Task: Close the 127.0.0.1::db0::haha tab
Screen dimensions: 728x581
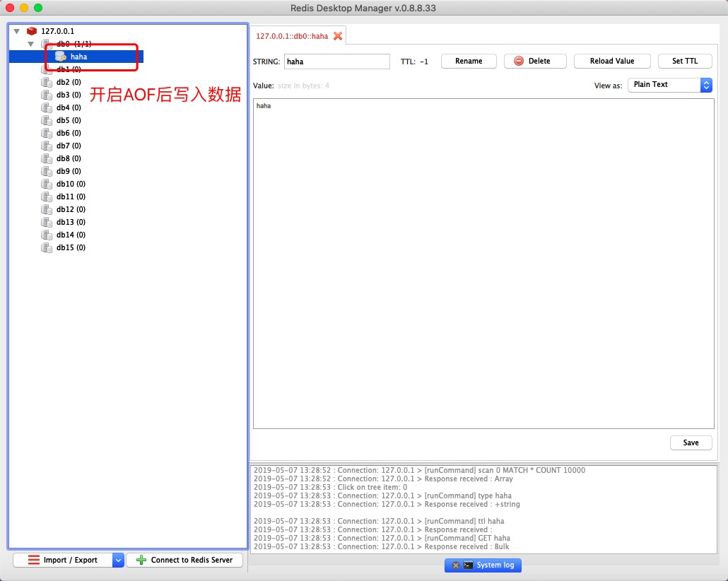Action: (x=338, y=36)
